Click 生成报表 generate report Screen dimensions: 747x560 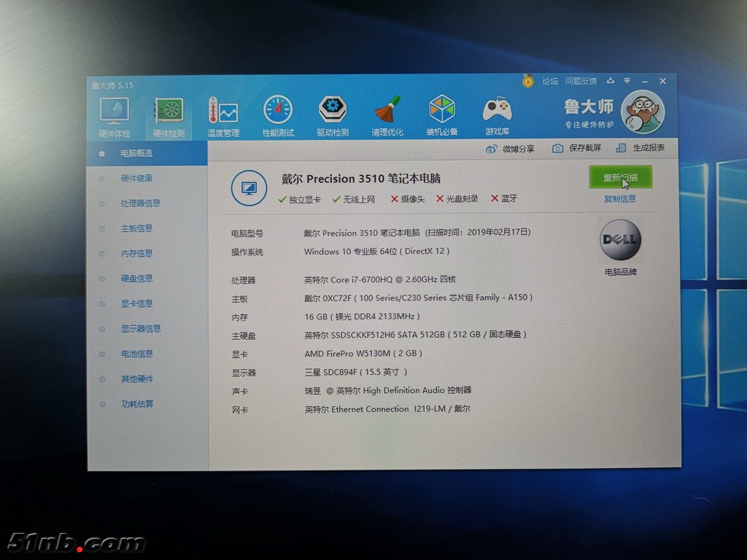pos(640,148)
